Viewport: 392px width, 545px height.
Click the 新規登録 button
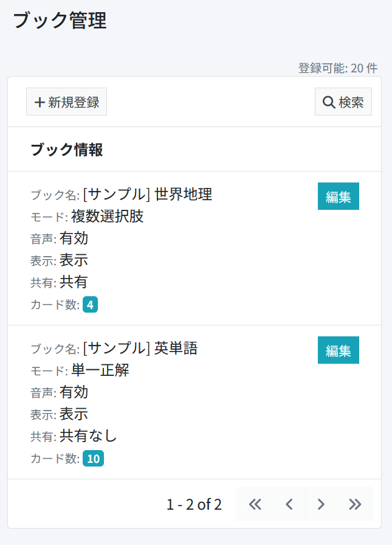[66, 102]
